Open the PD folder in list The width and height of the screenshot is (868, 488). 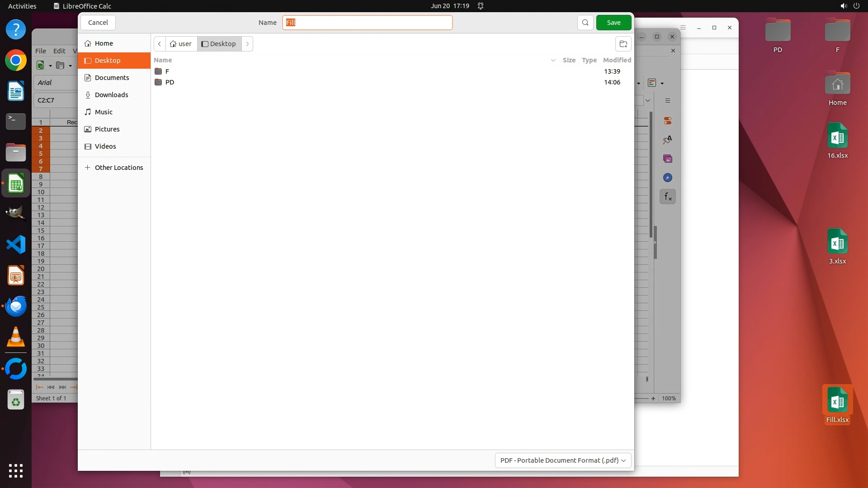pyautogui.click(x=170, y=82)
